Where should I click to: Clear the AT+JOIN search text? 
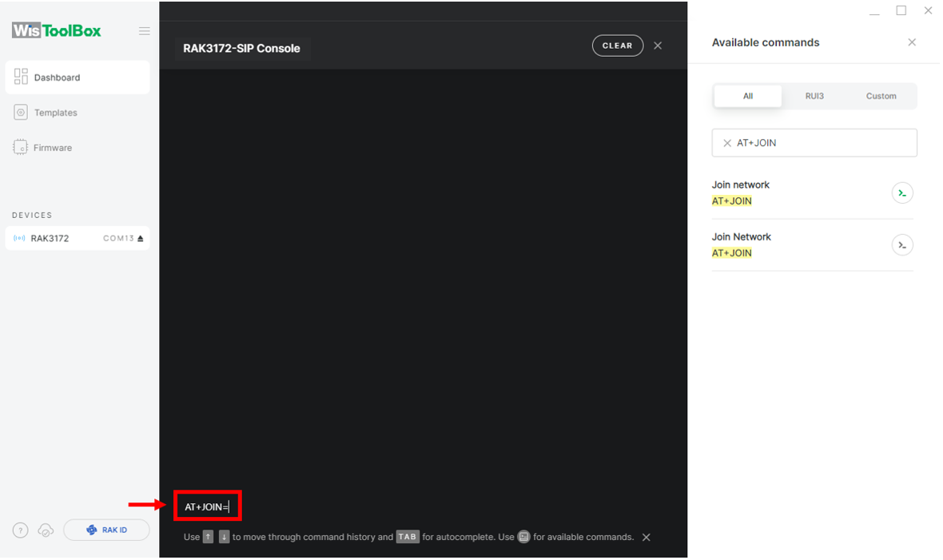tap(727, 143)
